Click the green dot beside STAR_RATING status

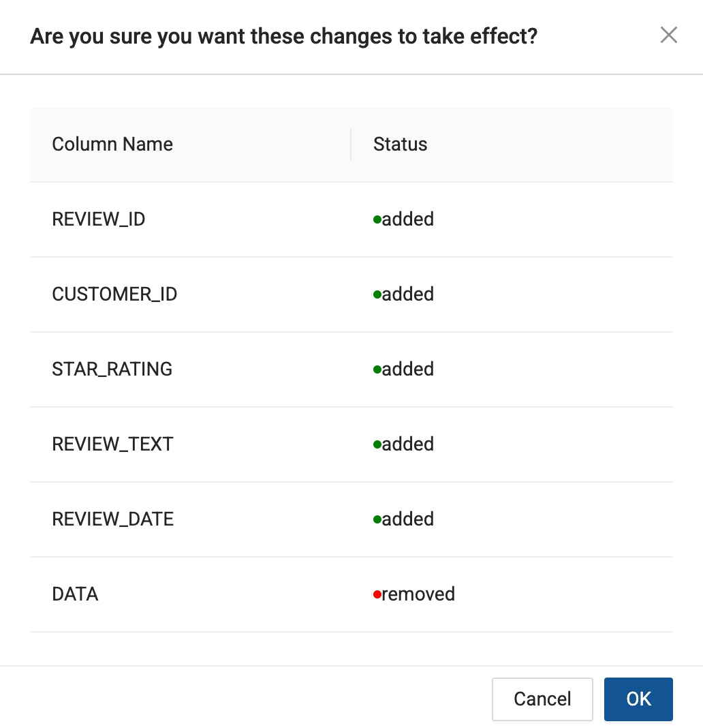(377, 369)
